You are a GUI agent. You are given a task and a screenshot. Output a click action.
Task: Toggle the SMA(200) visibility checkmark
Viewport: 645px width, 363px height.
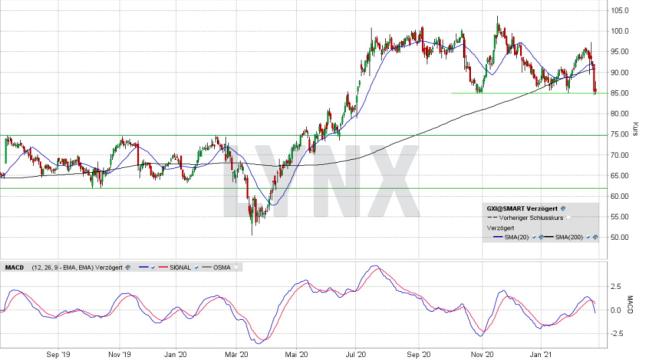(x=588, y=237)
